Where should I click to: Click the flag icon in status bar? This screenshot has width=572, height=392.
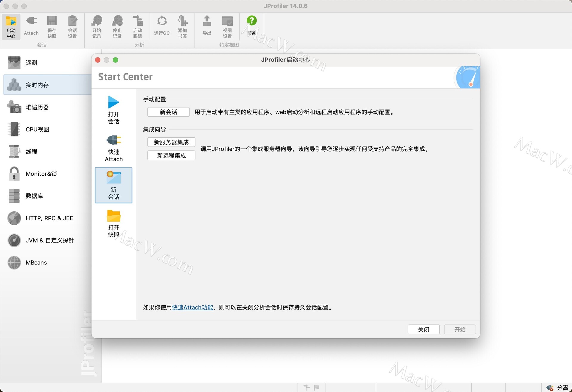click(317, 387)
